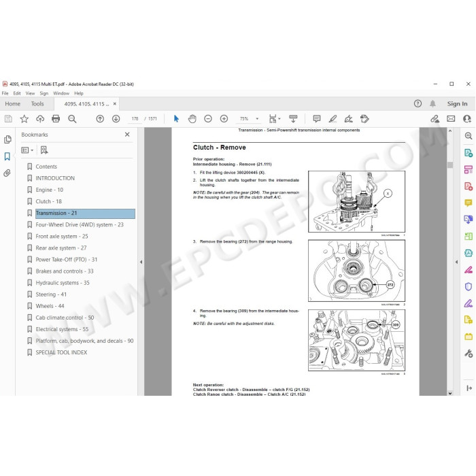Close the Bookmarks panel
The height and width of the screenshot is (476, 476).
127,134
